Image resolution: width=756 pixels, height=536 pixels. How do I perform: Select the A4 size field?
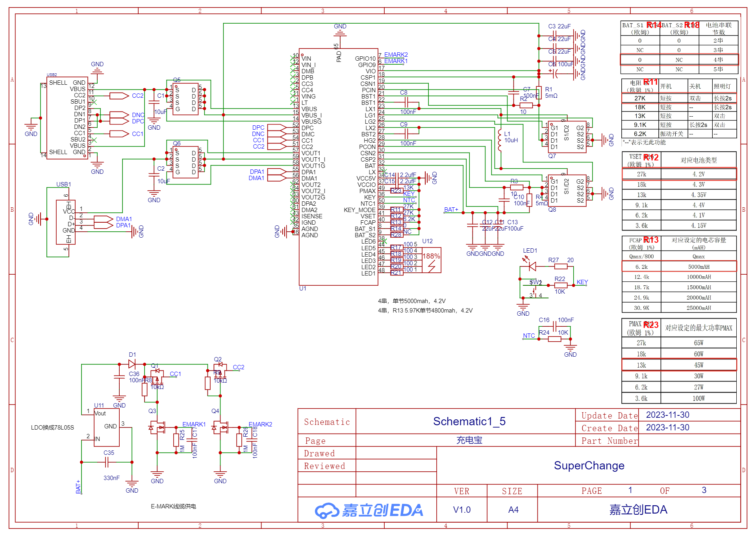(x=513, y=510)
